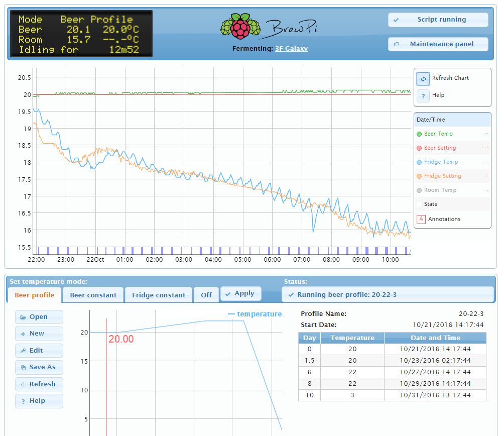Click the red Annotations A icon
Viewport: 504px width, 436px height.
[421, 219]
